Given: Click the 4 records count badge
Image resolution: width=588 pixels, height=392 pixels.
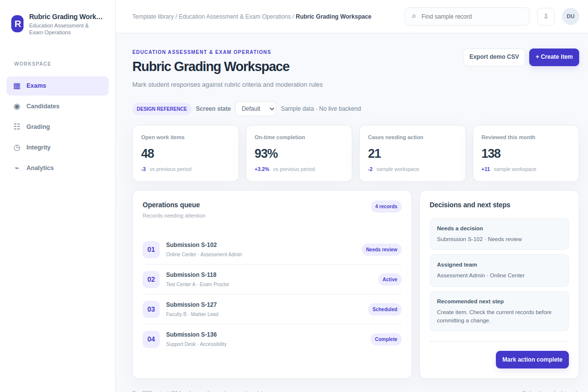Looking at the screenshot, I should [386, 206].
